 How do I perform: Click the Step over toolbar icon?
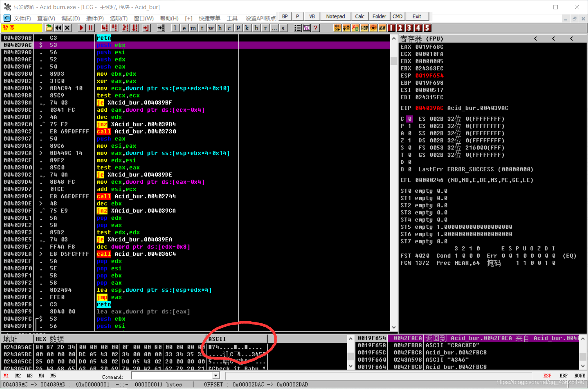[x=114, y=28]
